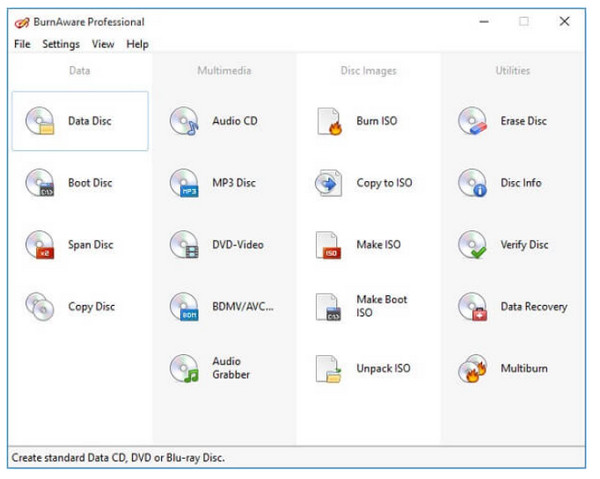Viewport: 600px width, 479px height.
Task: Launch the Audio Grabber icon
Action: coord(184,369)
